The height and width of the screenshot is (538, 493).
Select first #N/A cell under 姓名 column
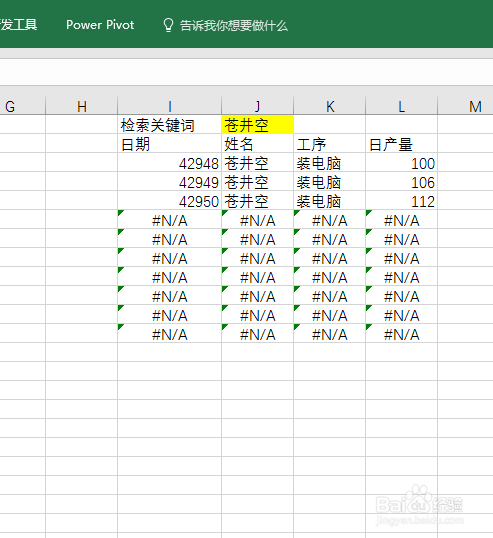click(x=258, y=220)
